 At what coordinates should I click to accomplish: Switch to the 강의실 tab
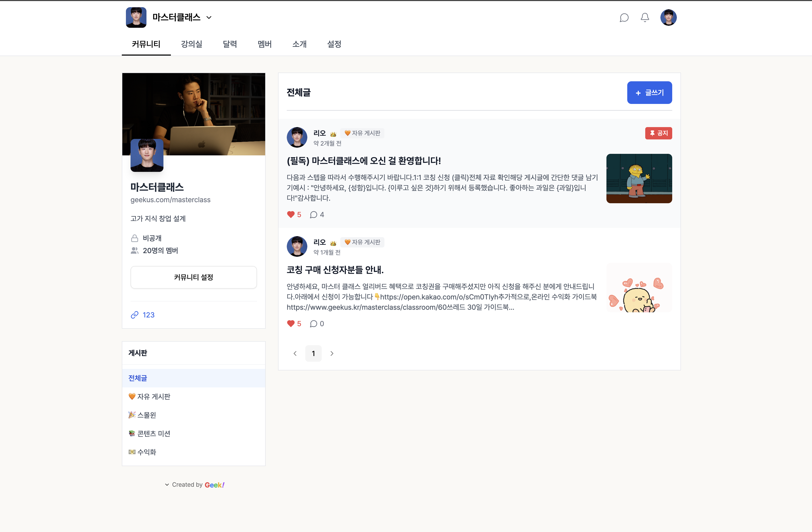[191, 44]
